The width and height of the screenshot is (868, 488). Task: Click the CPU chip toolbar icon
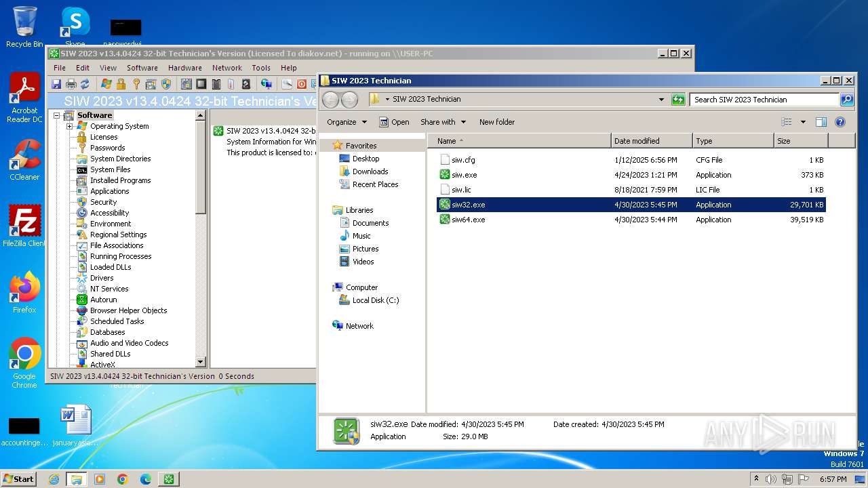201,84
